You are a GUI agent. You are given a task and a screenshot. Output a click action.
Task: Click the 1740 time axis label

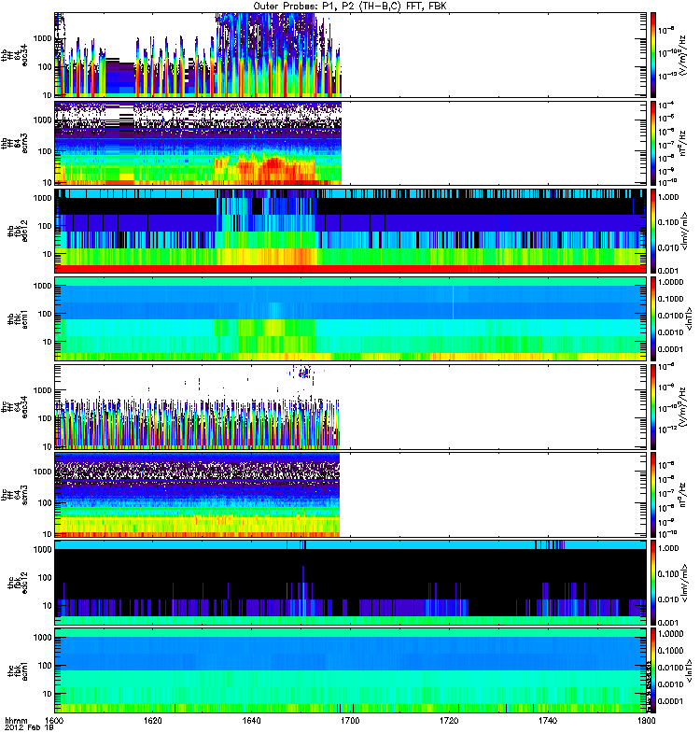(x=548, y=720)
